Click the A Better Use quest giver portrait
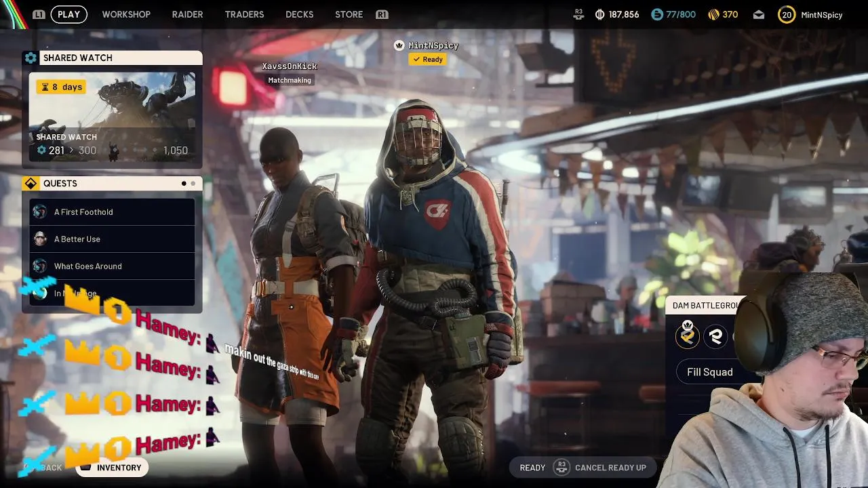868x488 pixels. 40,239
